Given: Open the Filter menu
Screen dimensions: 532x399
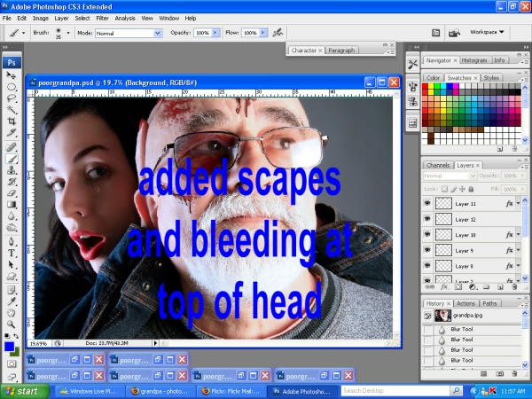Looking at the screenshot, I should pyautogui.click(x=102, y=19).
